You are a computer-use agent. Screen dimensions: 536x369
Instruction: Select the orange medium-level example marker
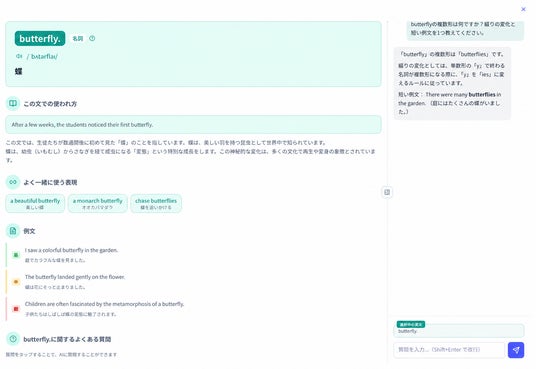pyautogui.click(x=16, y=282)
